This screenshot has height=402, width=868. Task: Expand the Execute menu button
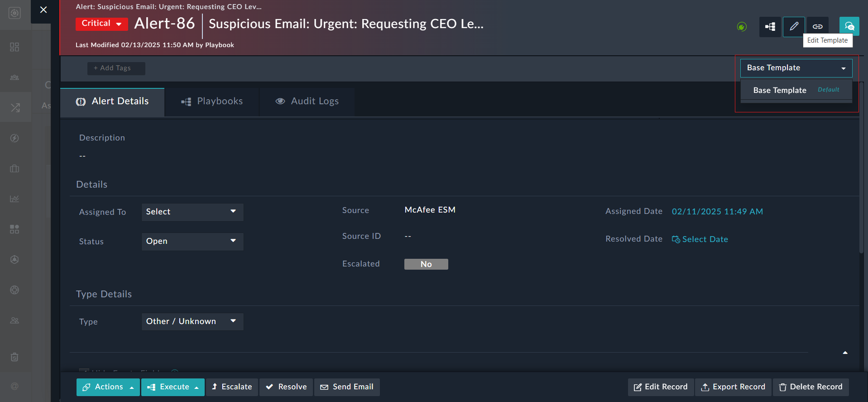click(173, 387)
